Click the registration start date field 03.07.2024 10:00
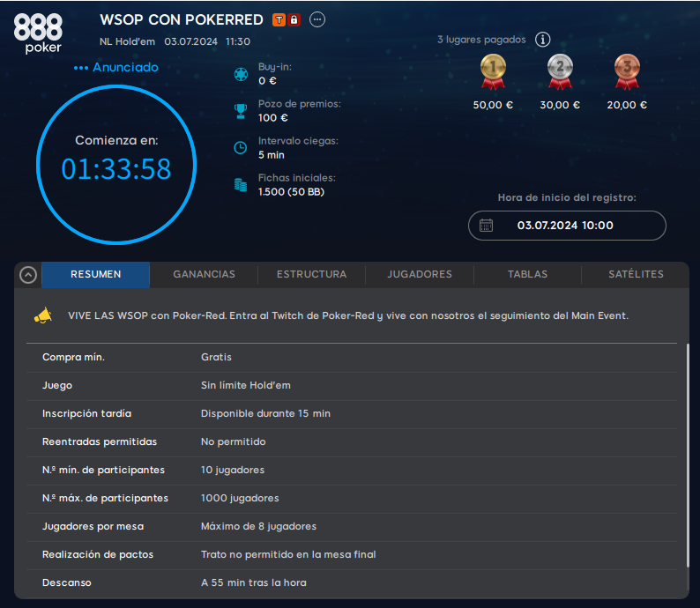Image resolution: width=700 pixels, height=608 pixels. (x=567, y=226)
